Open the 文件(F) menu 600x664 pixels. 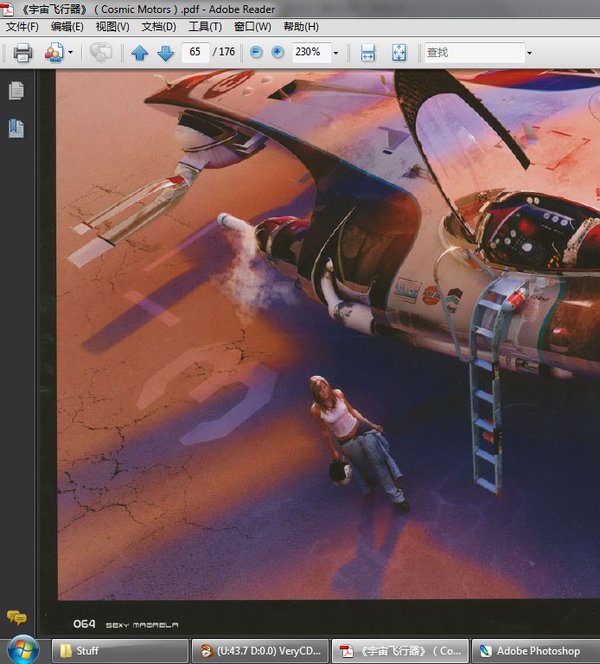point(22,27)
